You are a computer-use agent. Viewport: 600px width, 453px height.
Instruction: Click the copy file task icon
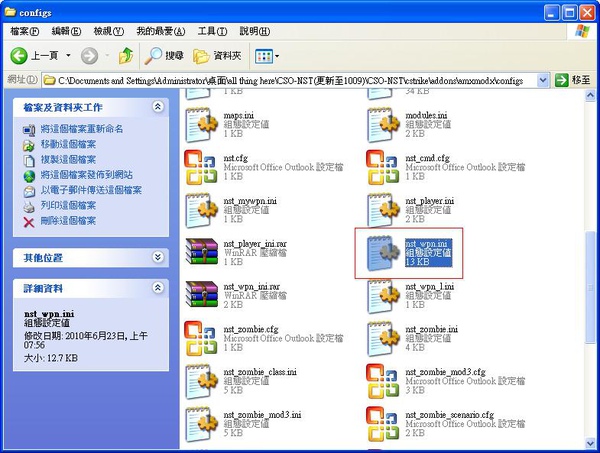tap(29, 161)
